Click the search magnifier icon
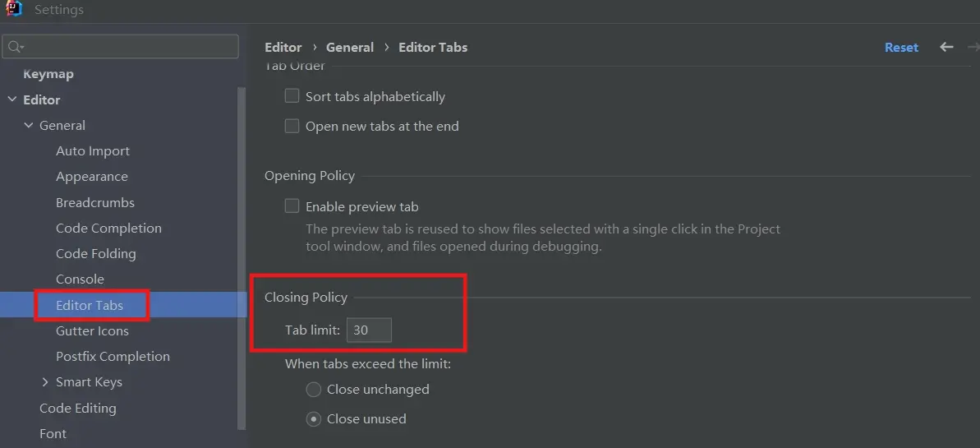This screenshot has width=980, height=448. tap(15, 47)
